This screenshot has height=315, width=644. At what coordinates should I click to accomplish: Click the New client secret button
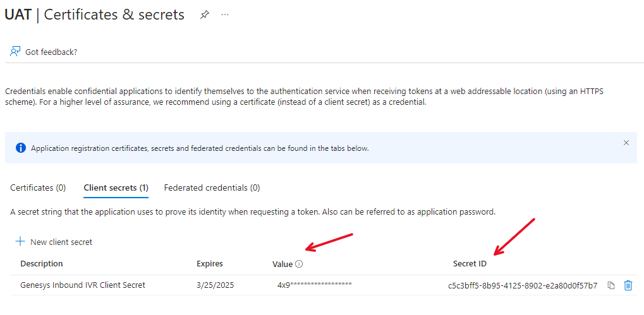click(x=61, y=242)
